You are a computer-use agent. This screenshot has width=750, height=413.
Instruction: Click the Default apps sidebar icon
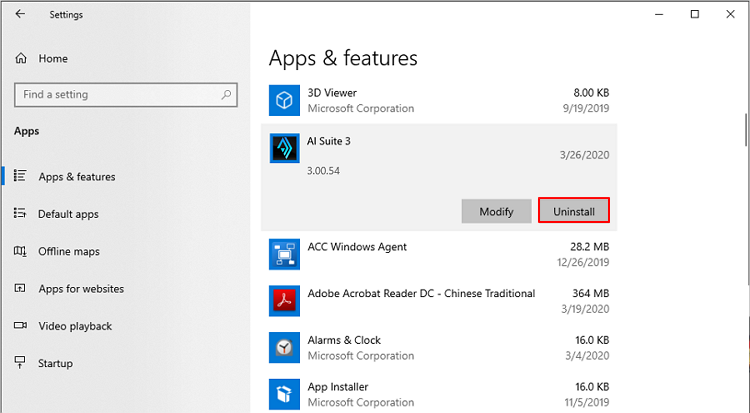click(x=20, y=213)
